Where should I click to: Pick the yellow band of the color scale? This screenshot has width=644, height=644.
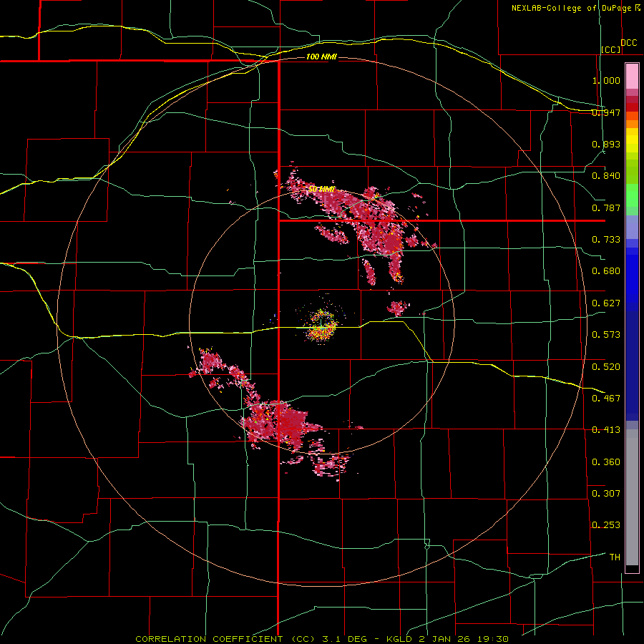point(632,142)
